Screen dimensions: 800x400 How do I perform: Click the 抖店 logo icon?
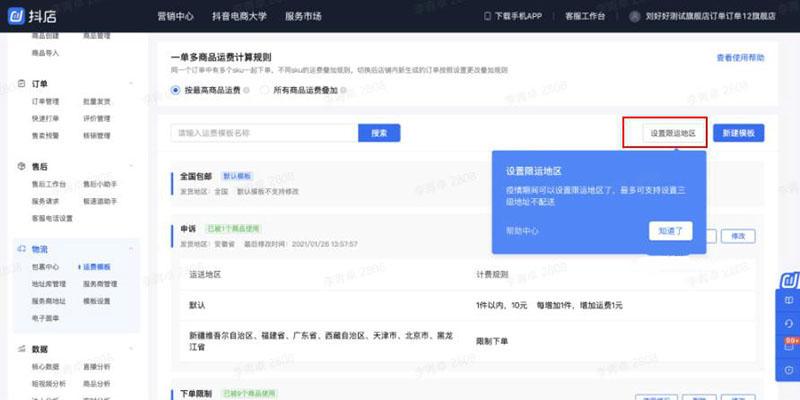(x=19, y=16)
